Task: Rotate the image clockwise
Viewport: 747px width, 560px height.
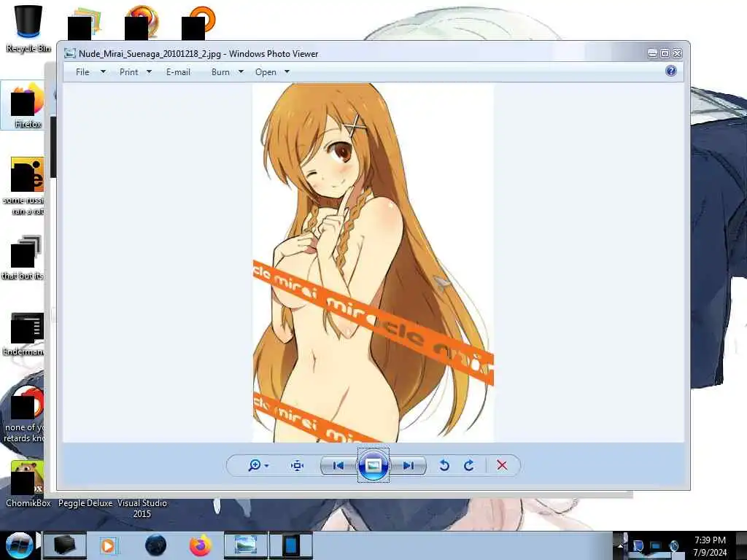Action: [469, 465]
